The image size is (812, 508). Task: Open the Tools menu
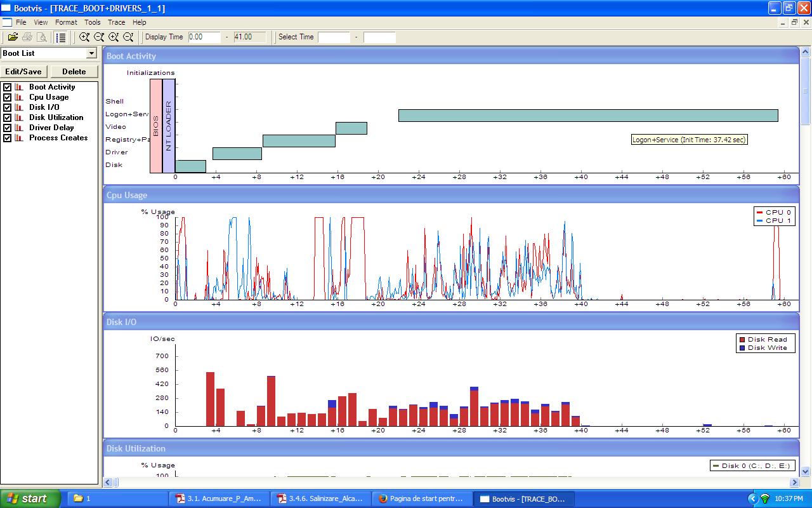pyautogui.click(x=93, y=22)
